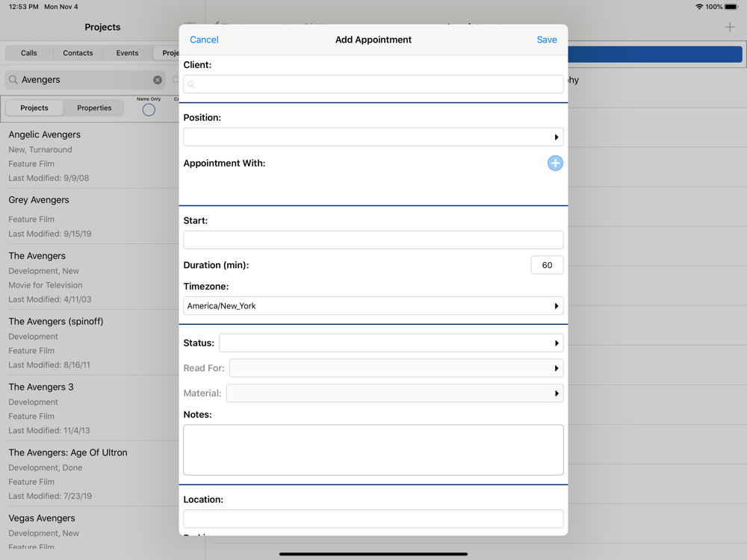This screenshot has width=747, height=560.
Task: Click the magnifier icon in the Avengers search bar
Action: pyautogui.click(x=13, y=80)
